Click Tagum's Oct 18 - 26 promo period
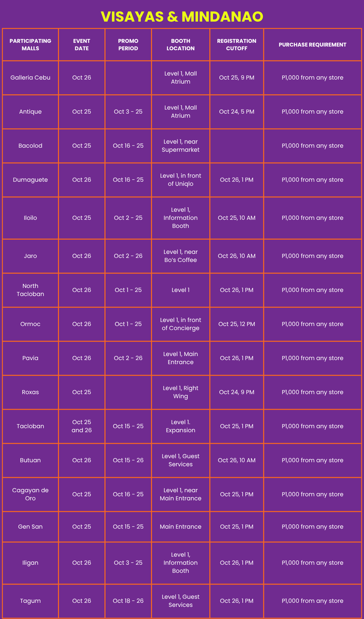 (128, 601)
